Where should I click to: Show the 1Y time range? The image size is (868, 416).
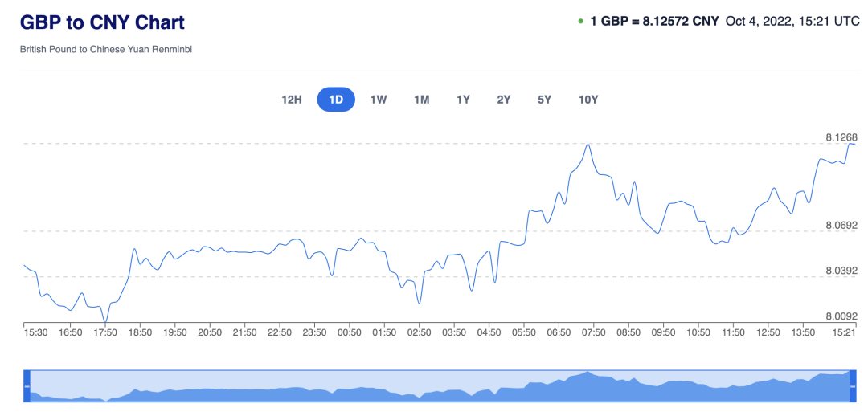pyautogui.click(x=463, y=100)
